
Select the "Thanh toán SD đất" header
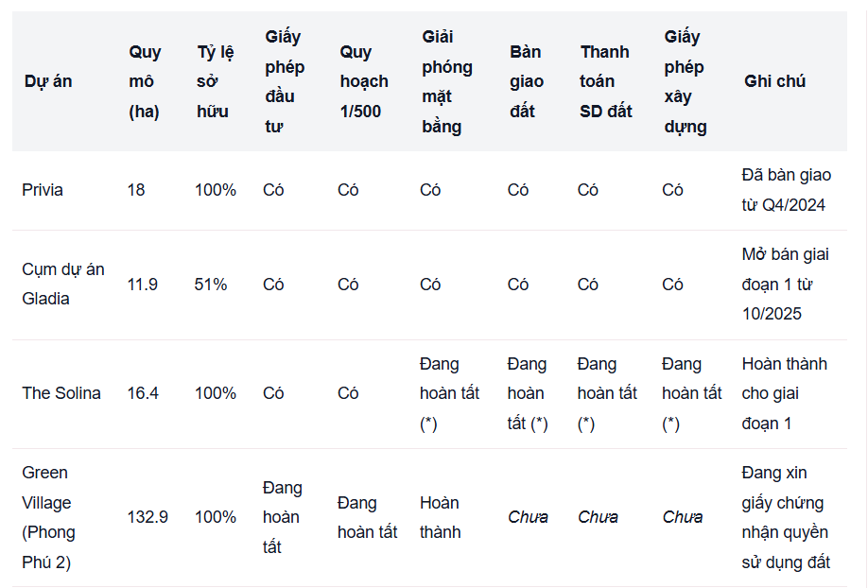pyautogui.click(x=605, y=81)
